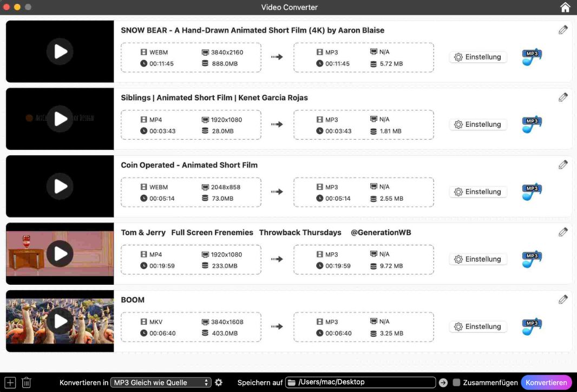Click the /Users/mac/Desktop save path field
This screenshot has width=577, height=392.
click(x=360, y=382)
